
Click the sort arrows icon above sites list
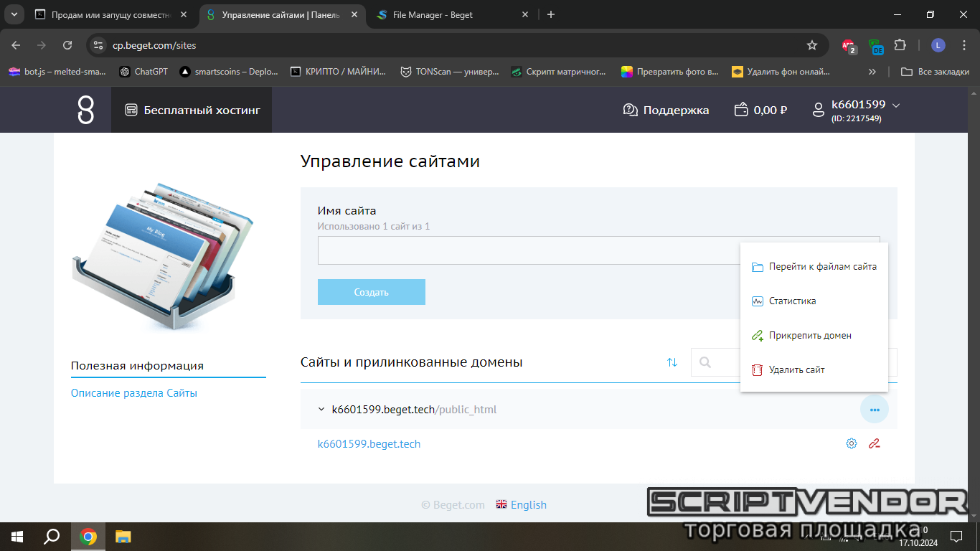coord(672,362)
